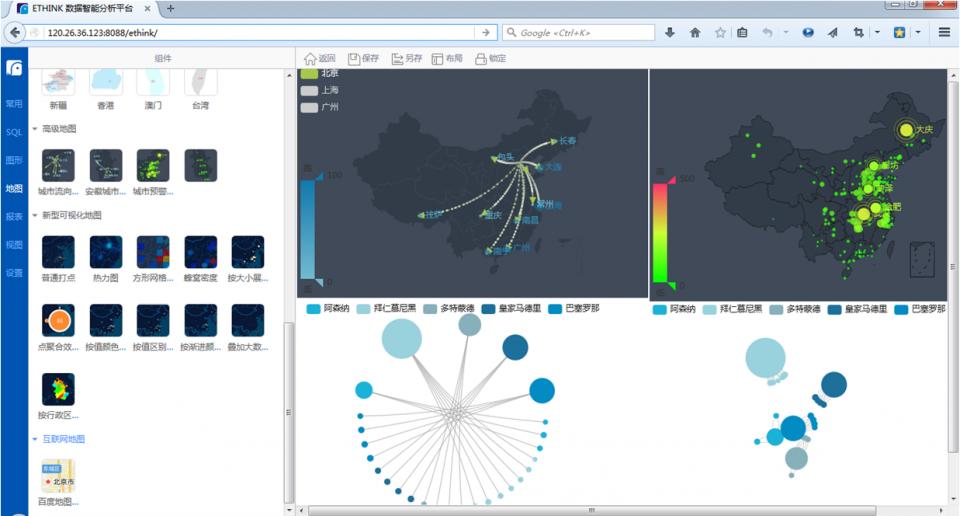The image size is (960, 516).
Task: Click the component panel vertical scrollbar
Action: tap(290, 412)
